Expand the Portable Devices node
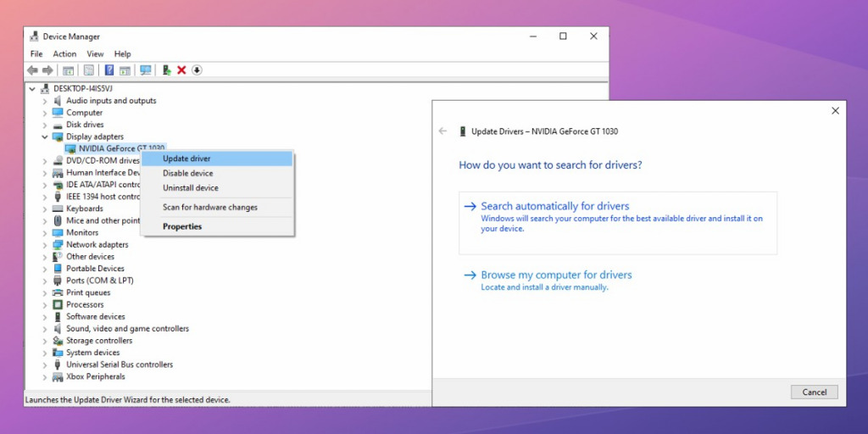The width and height of the screenshot is (868, 434). pyautogui.click(x=45, y=269)
